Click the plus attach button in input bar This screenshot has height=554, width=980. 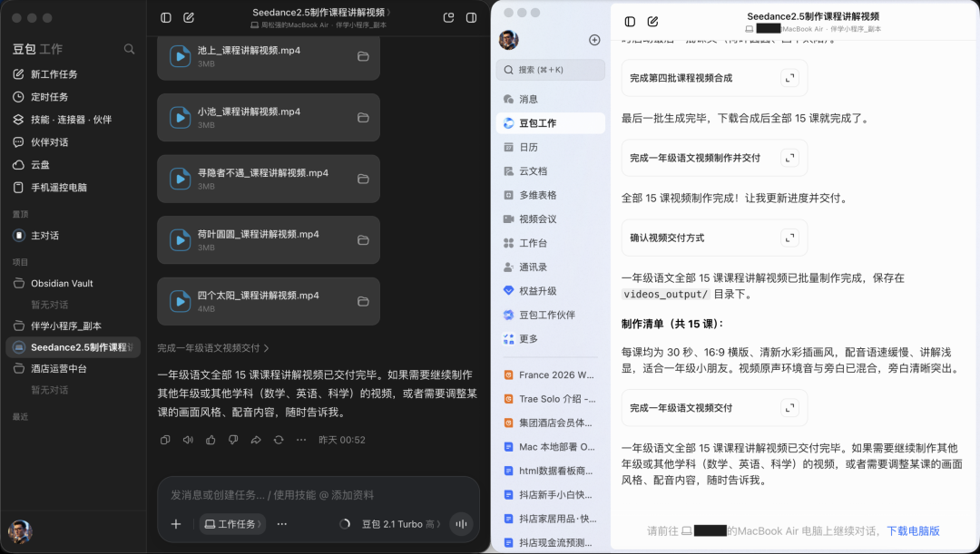point(176,524)
